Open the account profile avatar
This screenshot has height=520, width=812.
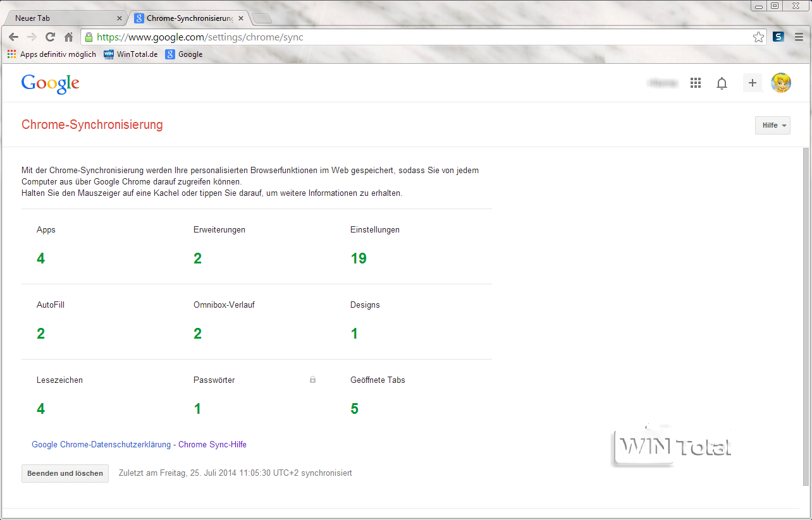pos(781,83)
